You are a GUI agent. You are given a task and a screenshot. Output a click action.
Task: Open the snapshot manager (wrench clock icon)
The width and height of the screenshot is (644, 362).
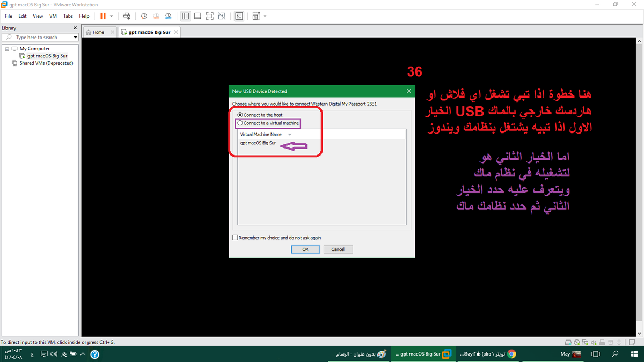[169, 16]
